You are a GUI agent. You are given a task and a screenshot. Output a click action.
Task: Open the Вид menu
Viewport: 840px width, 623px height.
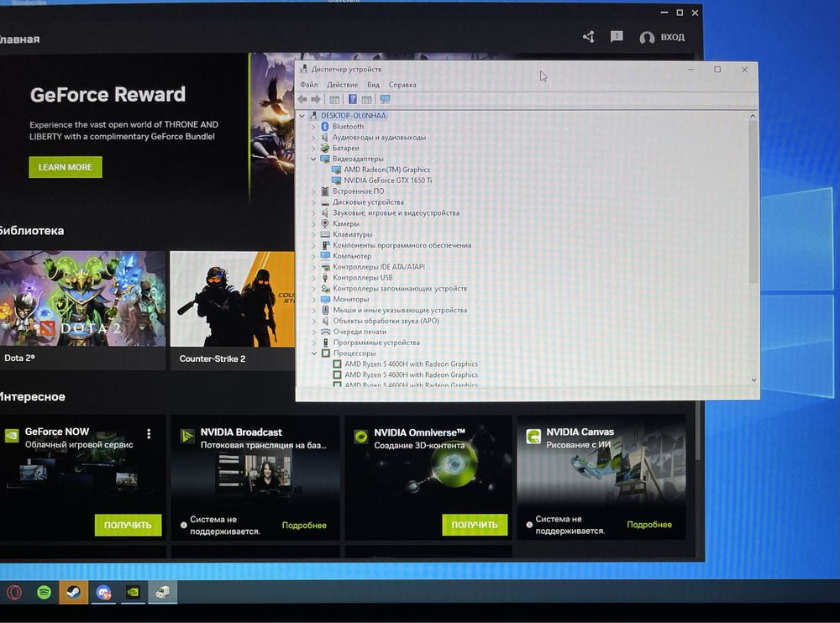tap(374, 85)
